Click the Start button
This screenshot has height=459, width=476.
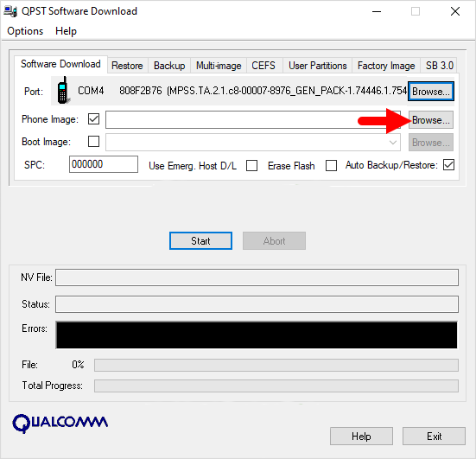[200, 241]
